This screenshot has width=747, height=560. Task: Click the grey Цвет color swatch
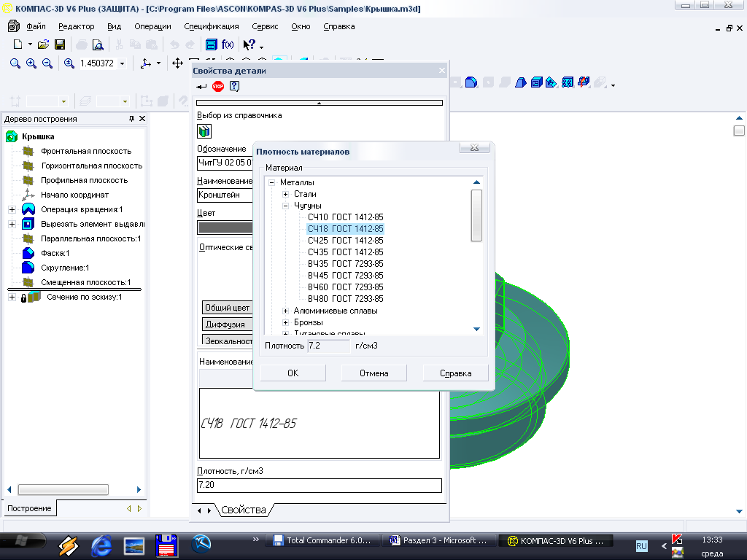pos(225,227)
